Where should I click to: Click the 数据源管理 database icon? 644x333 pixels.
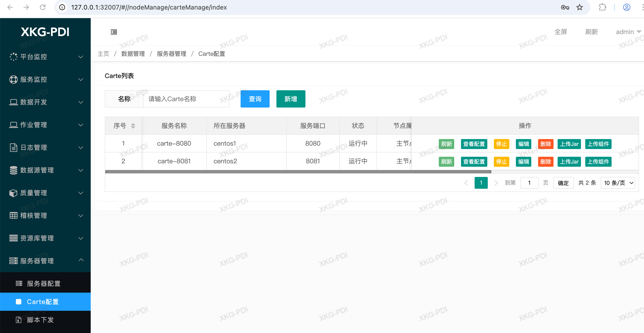pos(13,170)
